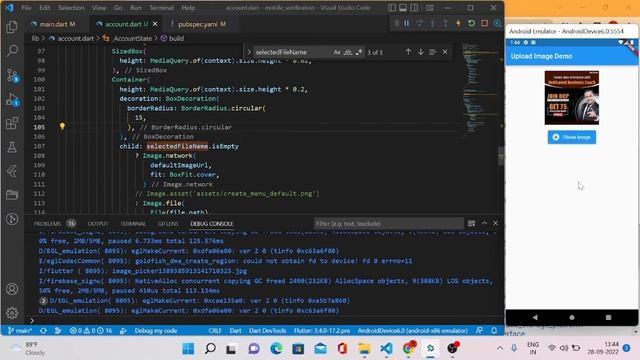Open the Dart DevTools widget inspector icon
This screenshot has width=640, height=360.
point(498,24)
